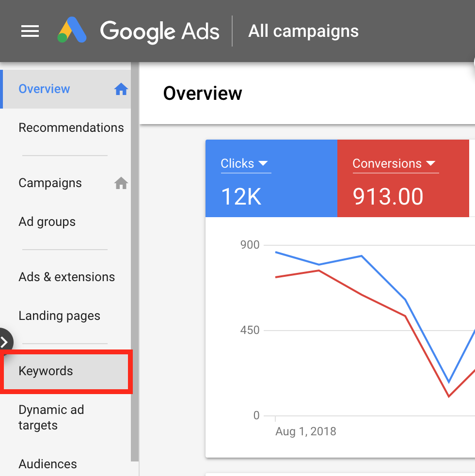
Task: Click the gray home icon beside Campaigns
Action: point(121,183)
